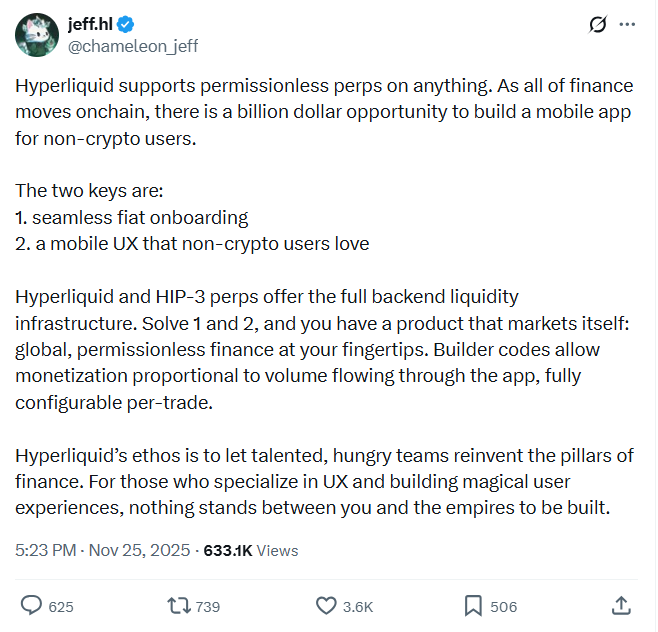Click the first paragraph about permissionless perps
Image resolution: width=658 pixels, height=632 pixels.
[324, 112]
